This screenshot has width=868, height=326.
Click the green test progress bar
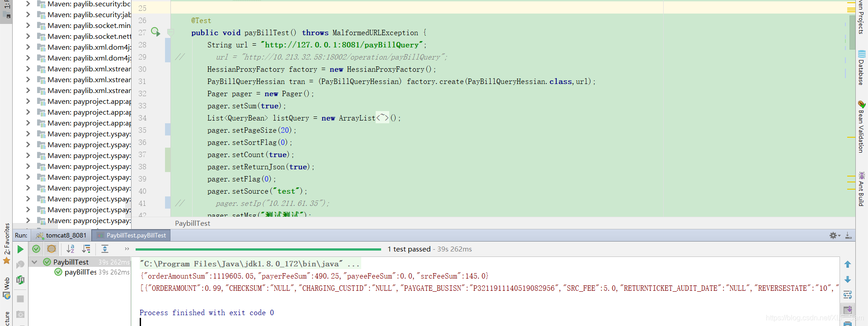coord(258,249)
